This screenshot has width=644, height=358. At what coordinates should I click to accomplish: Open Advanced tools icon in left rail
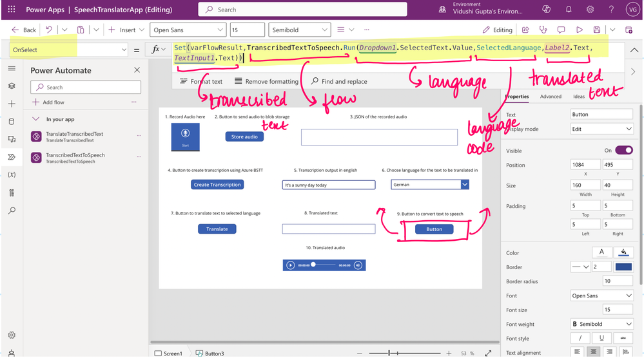point(12,193)
